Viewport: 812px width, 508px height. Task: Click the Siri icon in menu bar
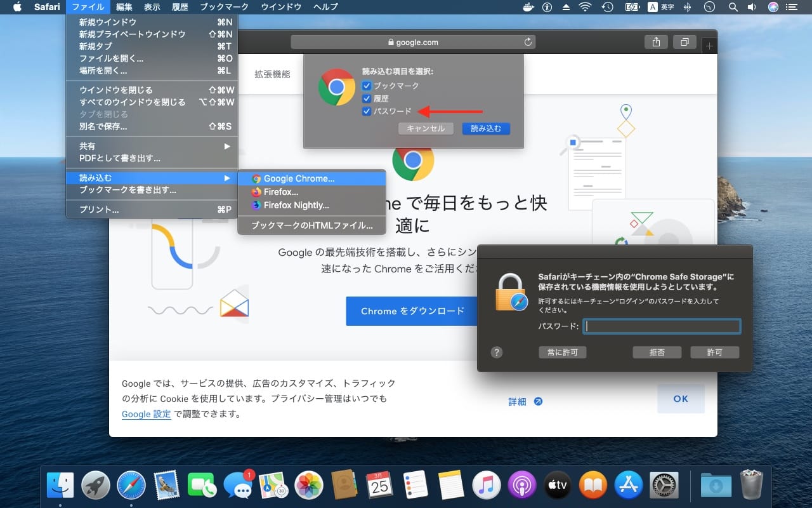[773, 7]
